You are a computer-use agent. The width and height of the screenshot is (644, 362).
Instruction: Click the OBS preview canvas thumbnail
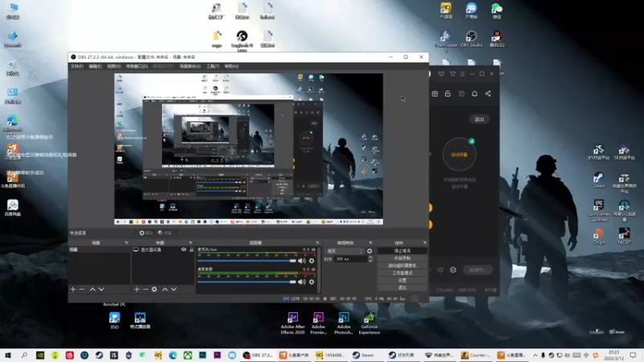[249, 149]
